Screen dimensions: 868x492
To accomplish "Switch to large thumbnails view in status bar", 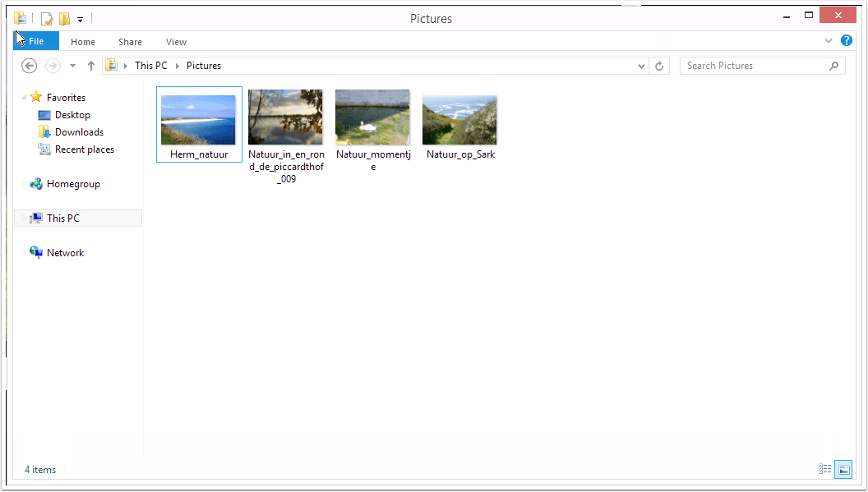I will [x=843, y=470].
